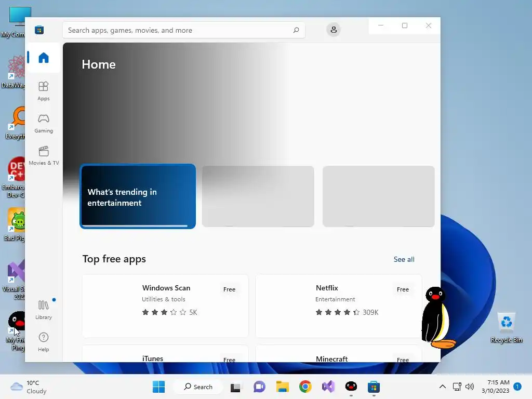Maximize the Microsoft Store window

[404, 25]
